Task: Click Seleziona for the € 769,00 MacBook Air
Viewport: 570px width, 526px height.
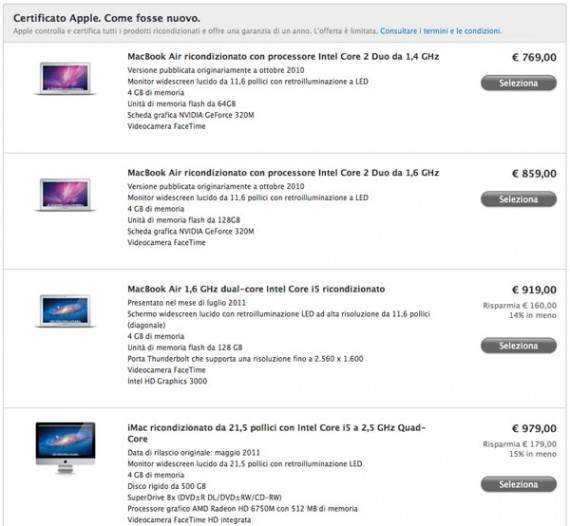Action: pyautogui.click(x=518, y=83)
